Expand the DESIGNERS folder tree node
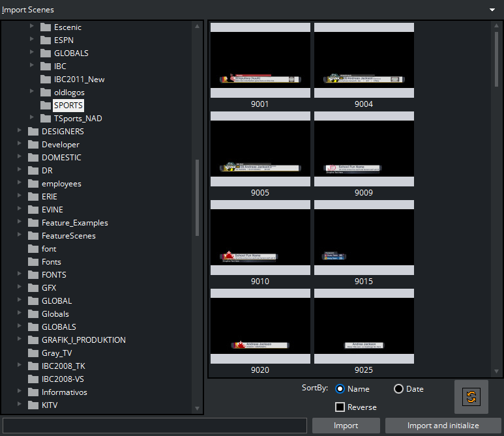The height and width of the screenshot is (436, 504). [20, 132]
